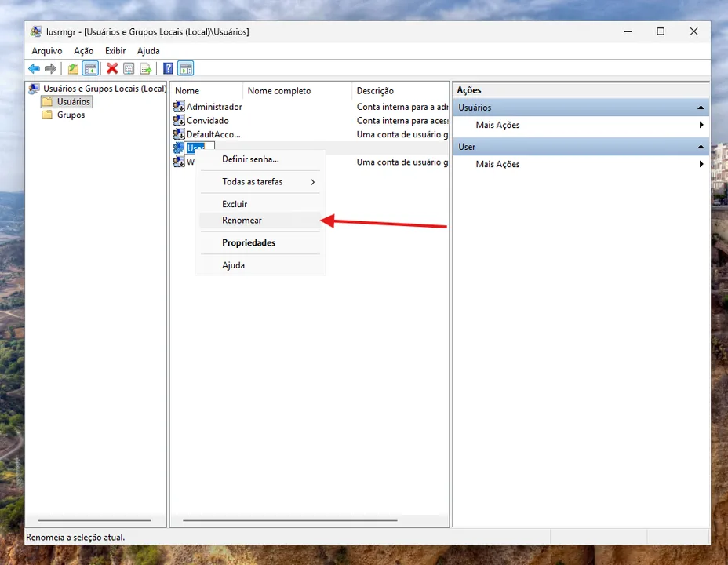Screen dimensions: 728x565
Task: Click the DefaultAcco... user icon
Action: point(179,135)
